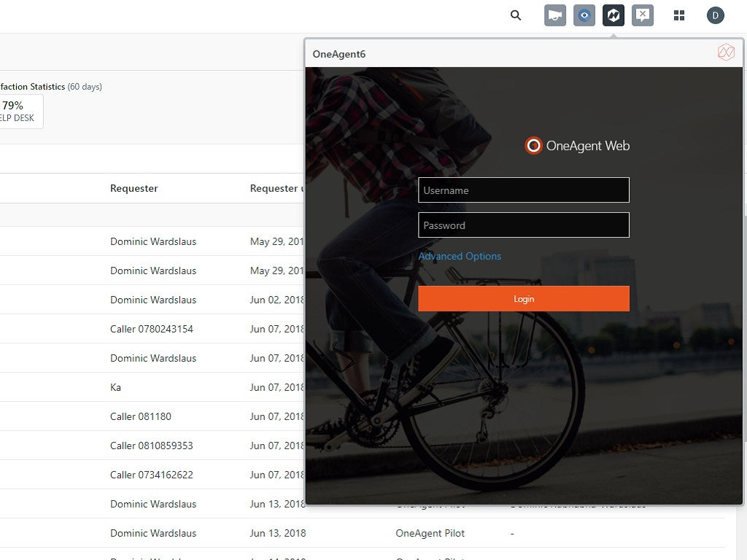This screenshot has width=747, height=560.
Task: Sort by the Requester column header
Action: [x=133, y=188]
